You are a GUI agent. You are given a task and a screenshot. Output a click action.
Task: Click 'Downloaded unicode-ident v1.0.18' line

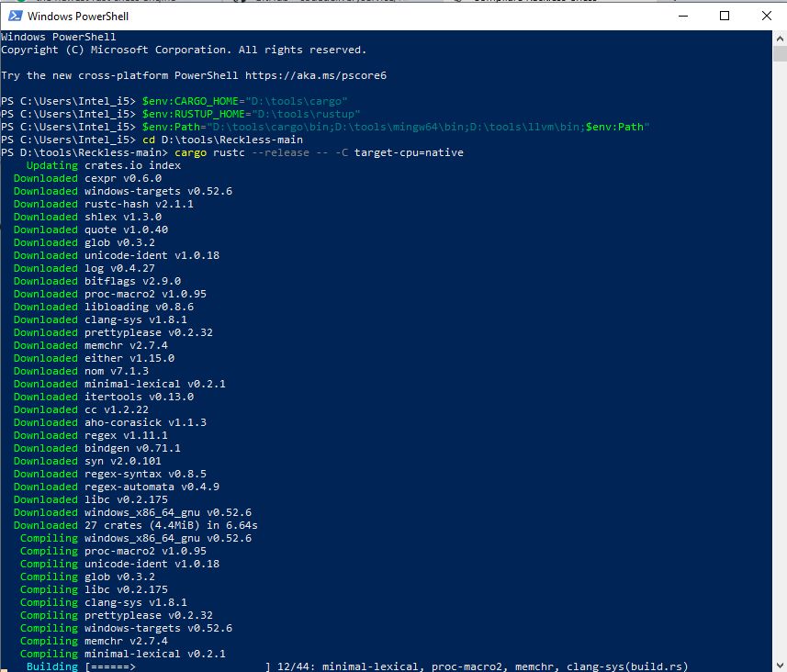pyautogui.click(x=117, y=255)
